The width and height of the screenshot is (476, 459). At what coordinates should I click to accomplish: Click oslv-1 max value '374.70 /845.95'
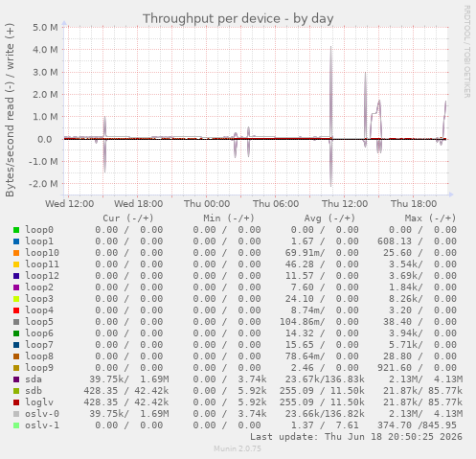(x=417, y=425)
